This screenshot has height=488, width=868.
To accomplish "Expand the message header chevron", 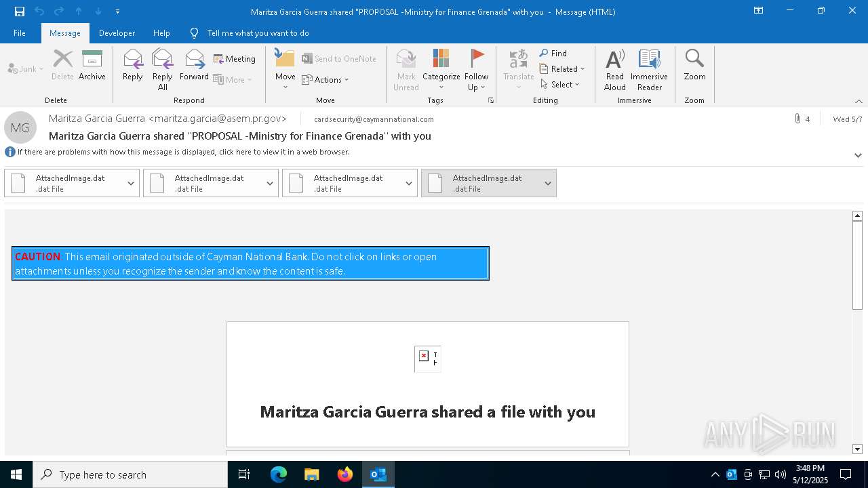I will [858, 155].
